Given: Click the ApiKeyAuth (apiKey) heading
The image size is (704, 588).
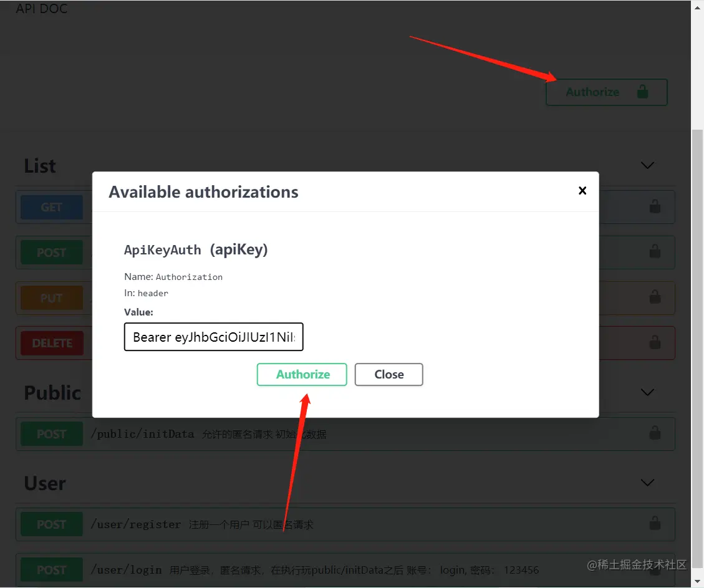Looking at the screenshot, I should click(196, 249).
